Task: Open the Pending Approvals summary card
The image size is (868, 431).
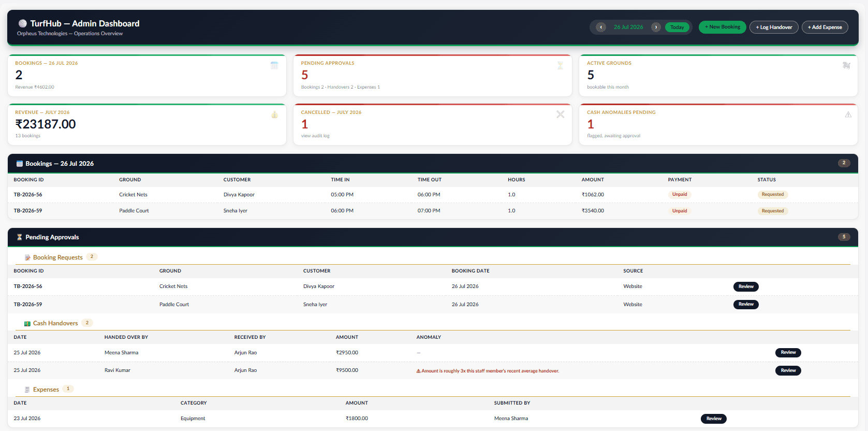Action: tap(433, 76)
